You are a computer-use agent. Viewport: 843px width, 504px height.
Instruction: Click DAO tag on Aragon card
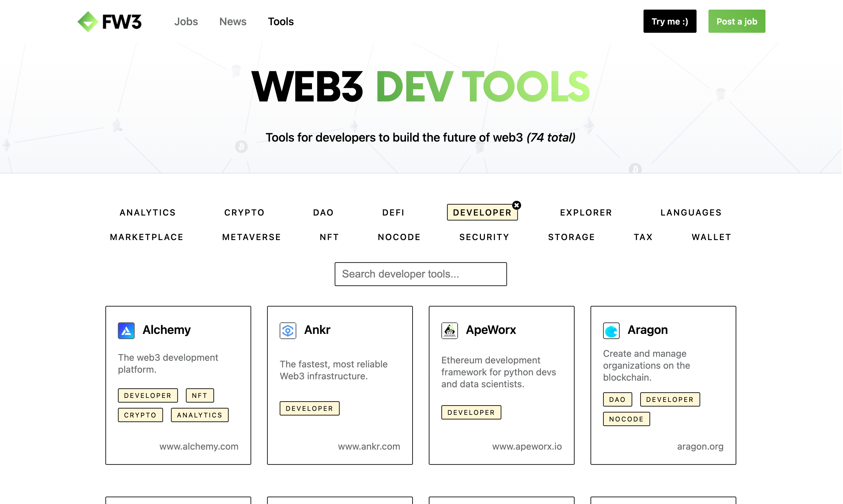(x=618, y=400)
